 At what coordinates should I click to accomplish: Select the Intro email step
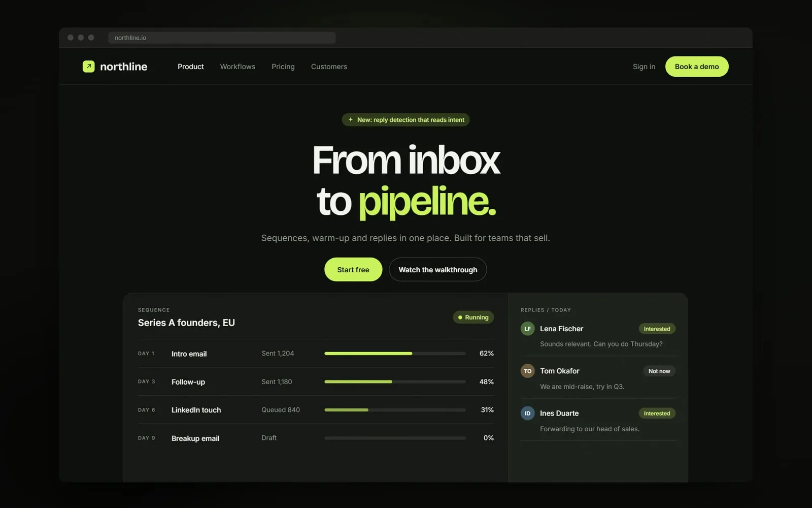(x=316, y=353)
